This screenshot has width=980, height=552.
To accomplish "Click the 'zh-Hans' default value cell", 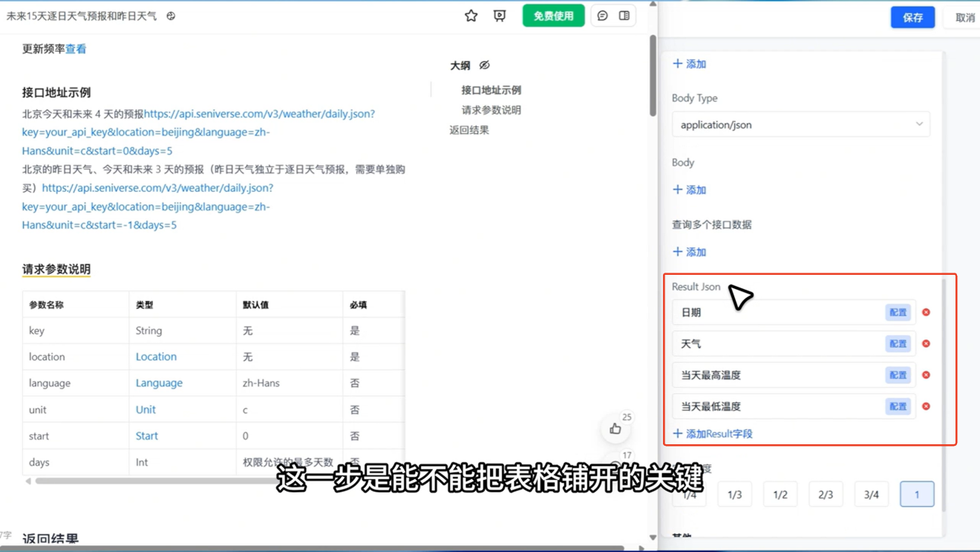I will pyautogui.click(x=290, y=383).
